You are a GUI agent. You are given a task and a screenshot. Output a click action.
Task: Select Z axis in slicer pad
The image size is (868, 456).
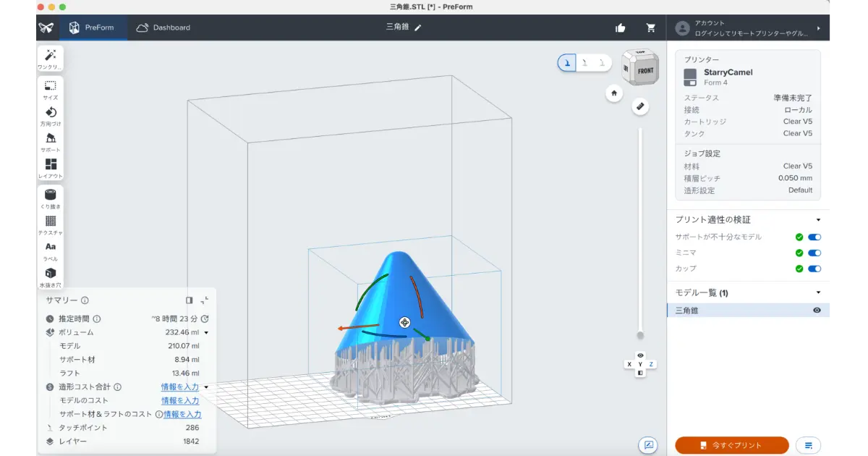point(651,364)
